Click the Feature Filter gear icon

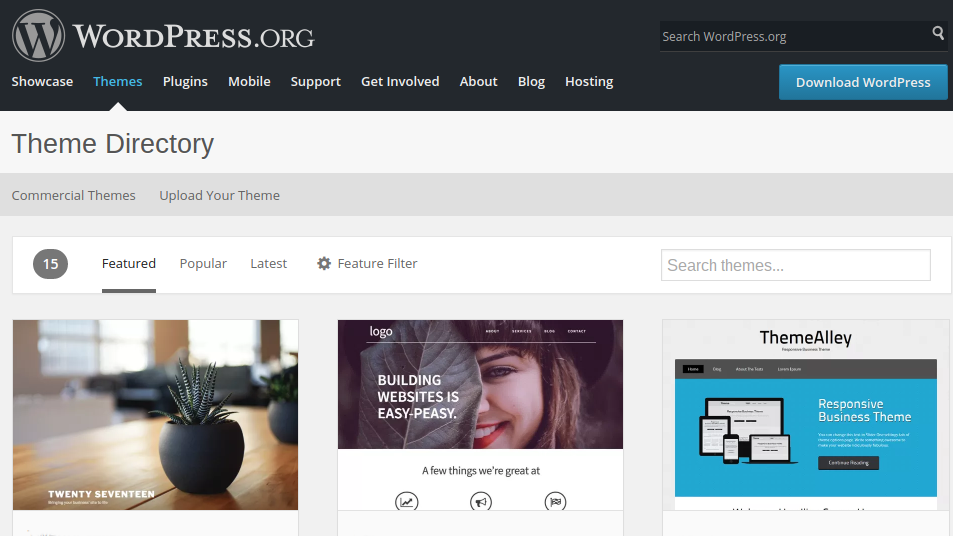(x=324, y=263)
